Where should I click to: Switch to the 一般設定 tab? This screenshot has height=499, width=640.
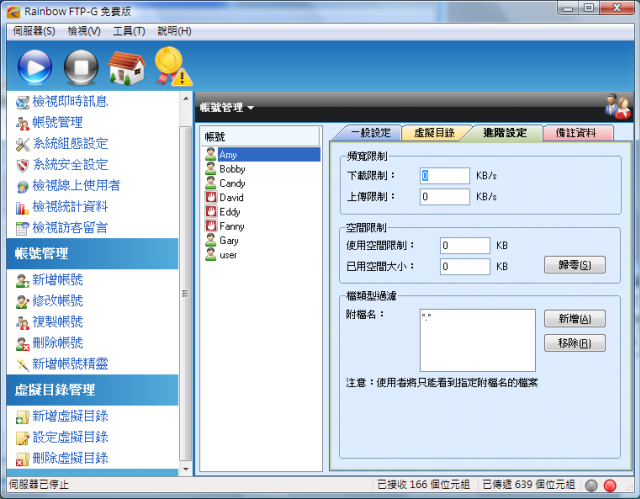click(x=370, y=133)
